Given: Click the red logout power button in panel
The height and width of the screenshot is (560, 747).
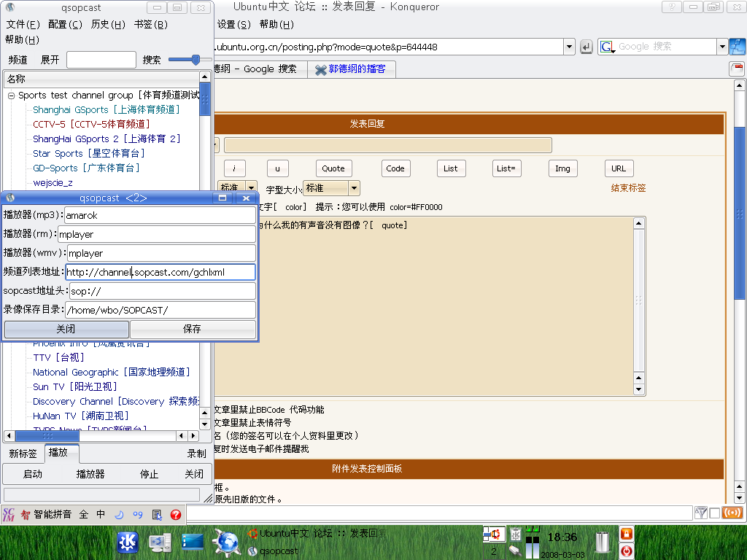Looking at the screenshot, I should [626, 551].
